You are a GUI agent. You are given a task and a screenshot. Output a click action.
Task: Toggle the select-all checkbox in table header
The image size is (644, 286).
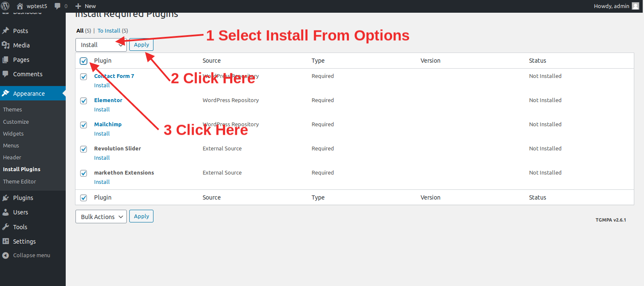click(x=84, y=61)
